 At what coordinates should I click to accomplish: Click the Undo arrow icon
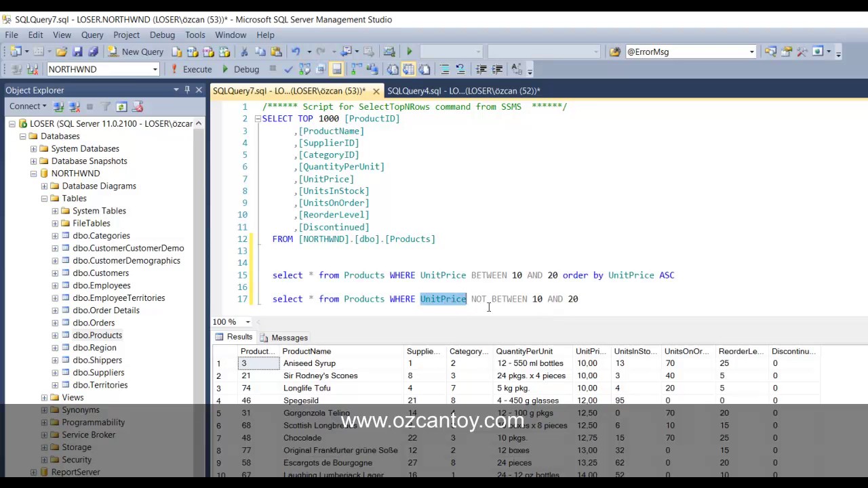pos(296,52)
